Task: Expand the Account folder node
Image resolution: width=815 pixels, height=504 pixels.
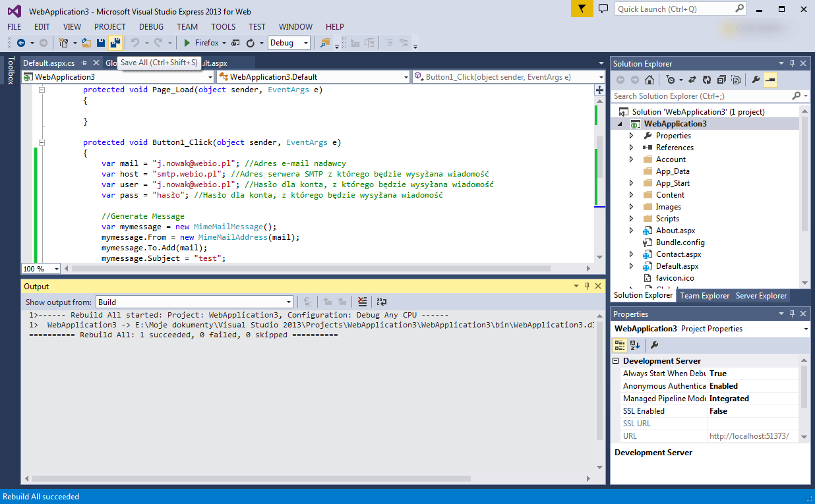Action: (x=631, y=159)
